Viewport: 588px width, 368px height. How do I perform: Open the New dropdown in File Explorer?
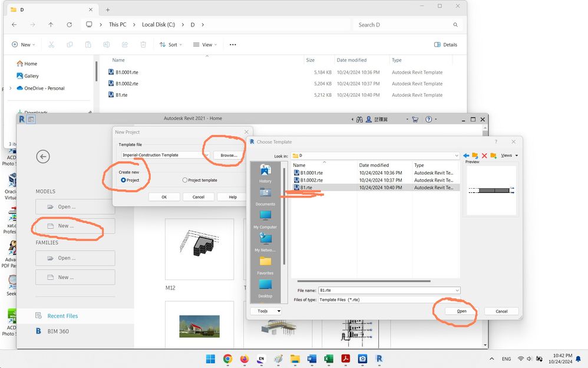pyautogui.click(x=23, y=45)
